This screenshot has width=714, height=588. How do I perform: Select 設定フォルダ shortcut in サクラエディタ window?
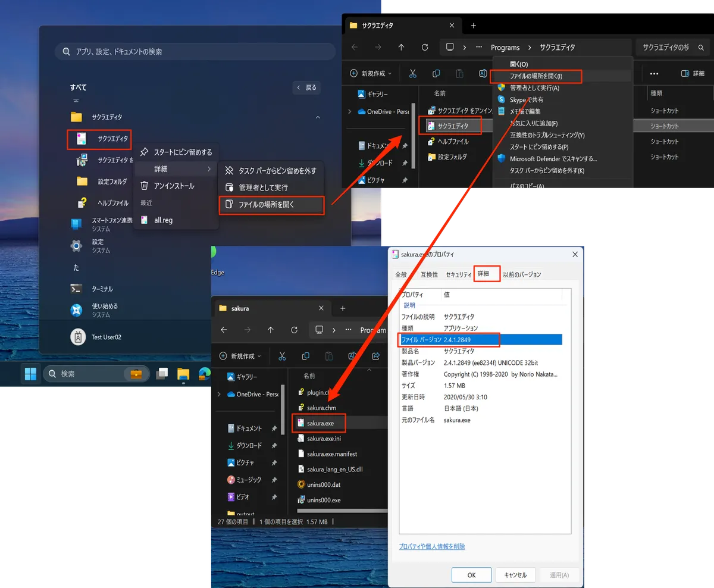click(x=447, y=157)
